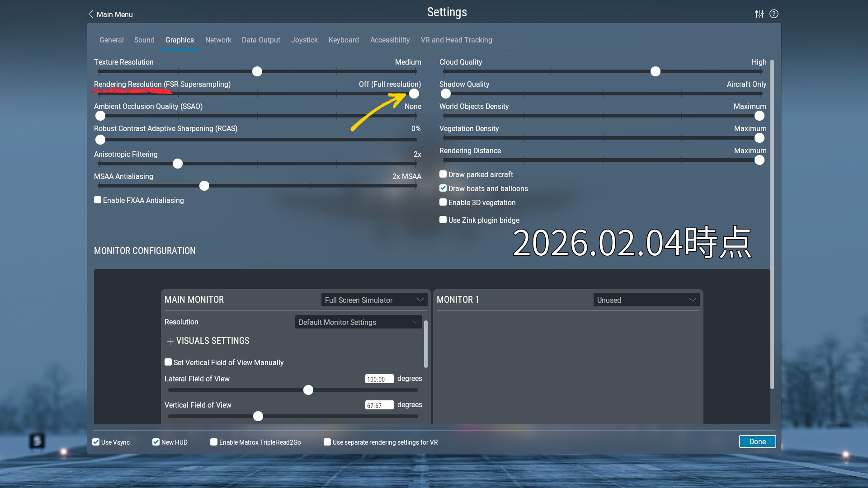Switch to the Sound tab
868x488 pixels.
pyautogui.click(x=144, y=40)
